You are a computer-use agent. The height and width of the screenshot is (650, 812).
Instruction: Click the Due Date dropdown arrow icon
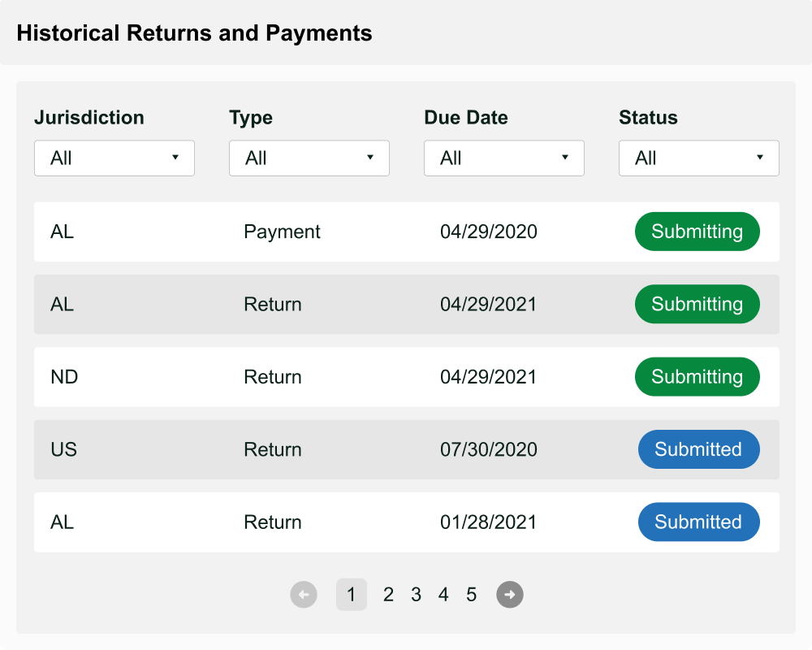click(x=565, y=158)
